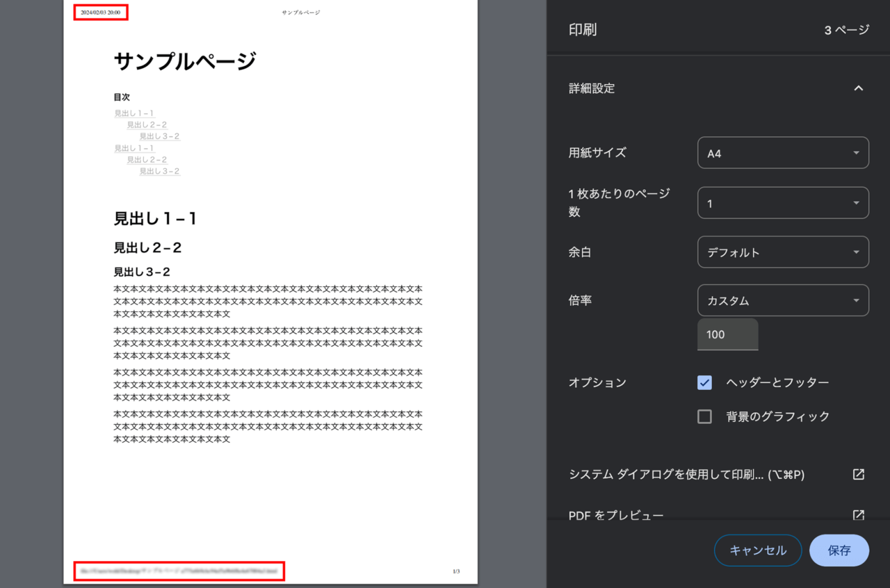Image resolution: width=890 pixels, height=588 pixels.
Task: Enable the 背景のグラフィック checkbox
Action: (x=704, y=416)
